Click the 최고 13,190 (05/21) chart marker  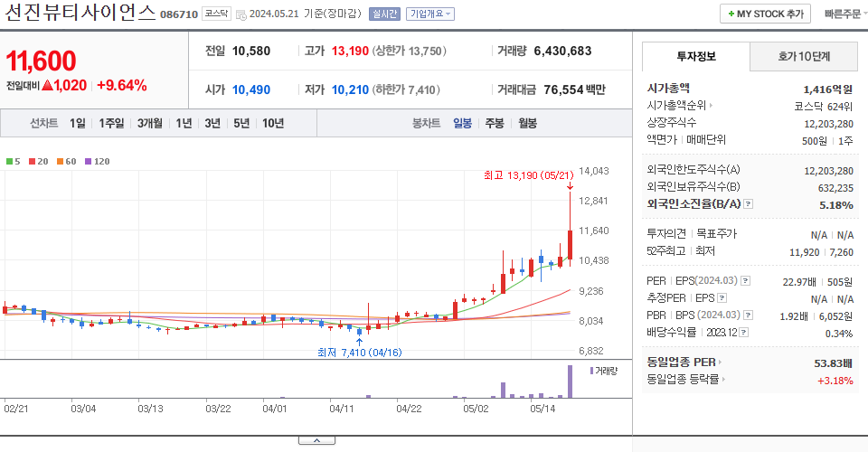pos(529,175)
